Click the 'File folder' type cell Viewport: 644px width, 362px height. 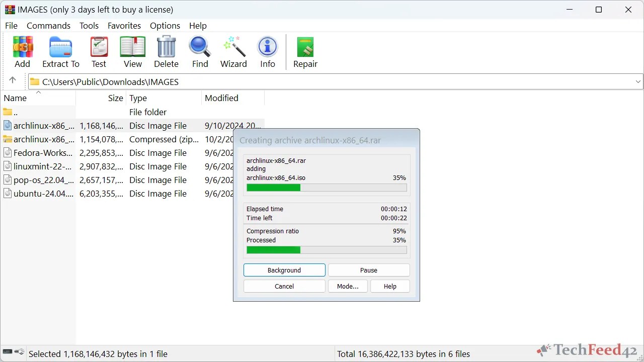148,112
